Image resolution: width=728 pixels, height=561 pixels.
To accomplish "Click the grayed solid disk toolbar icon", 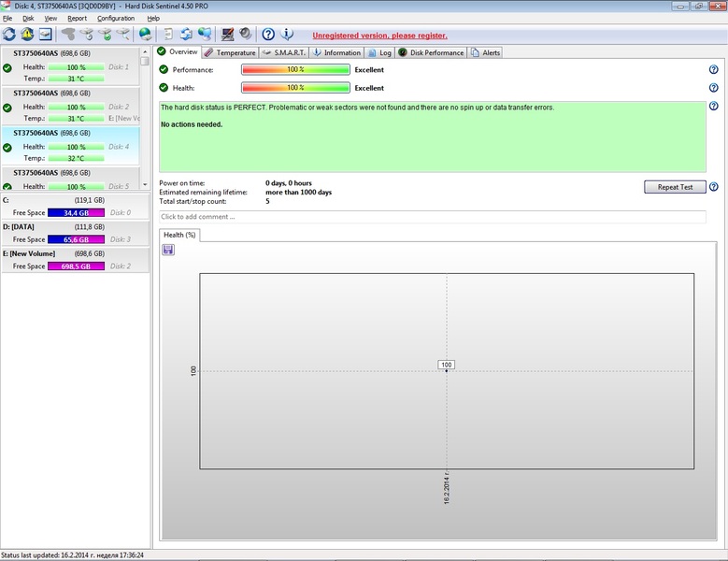I will 69,34.
